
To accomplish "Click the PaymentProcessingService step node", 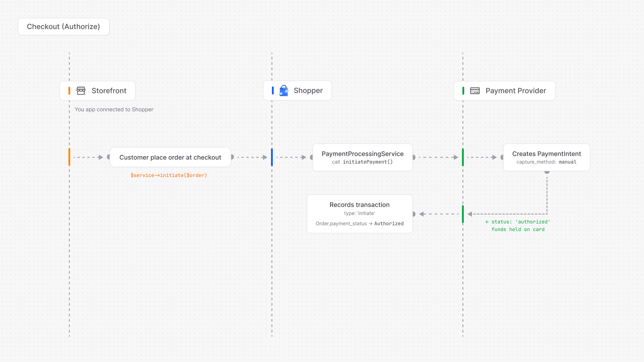I will click(x=363, y=157).
